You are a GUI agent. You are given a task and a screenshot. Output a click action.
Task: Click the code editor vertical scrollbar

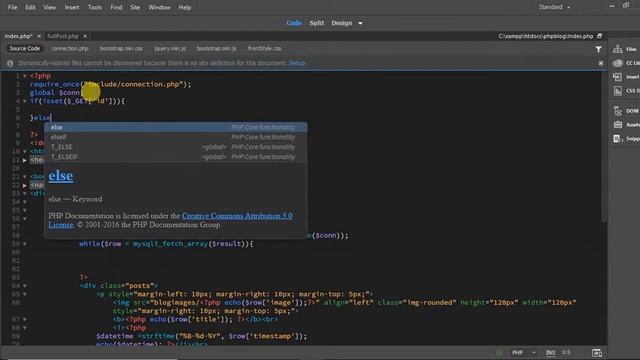(604, 147)
